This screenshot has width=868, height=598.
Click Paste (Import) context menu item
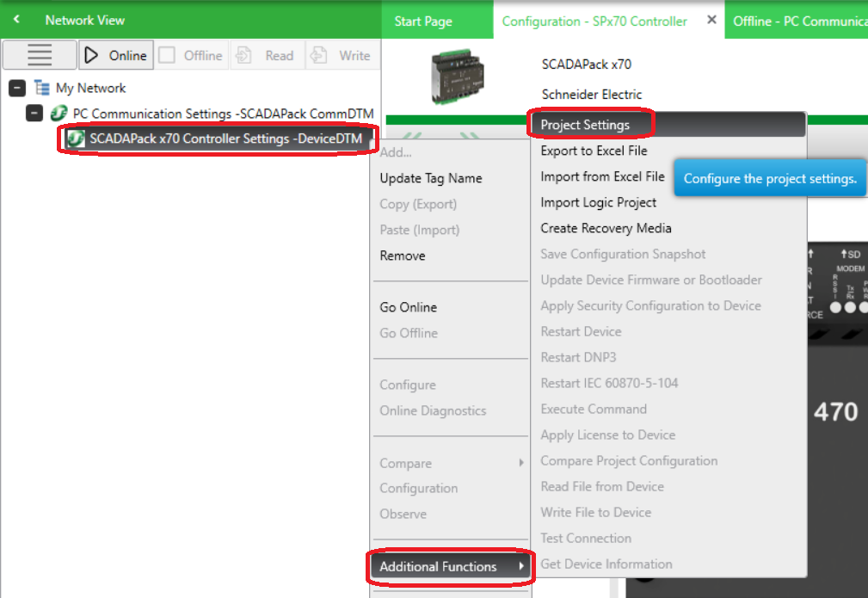click(451, 230)
